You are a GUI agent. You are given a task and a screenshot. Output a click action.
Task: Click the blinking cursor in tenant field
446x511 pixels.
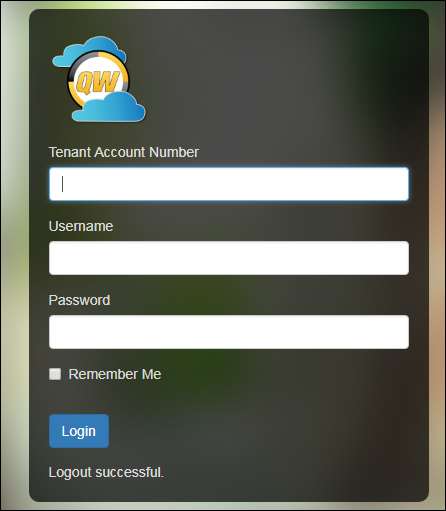63,184
